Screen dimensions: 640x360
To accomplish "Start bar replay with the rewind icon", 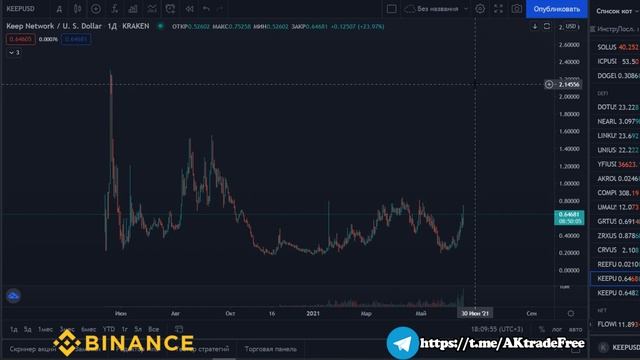I will [x=189, y=9].
